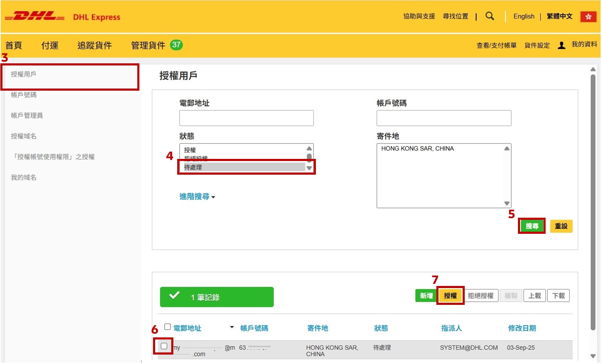
Task: Open 授權用戶 in the sidebar
Action: (x=23, y=74)
